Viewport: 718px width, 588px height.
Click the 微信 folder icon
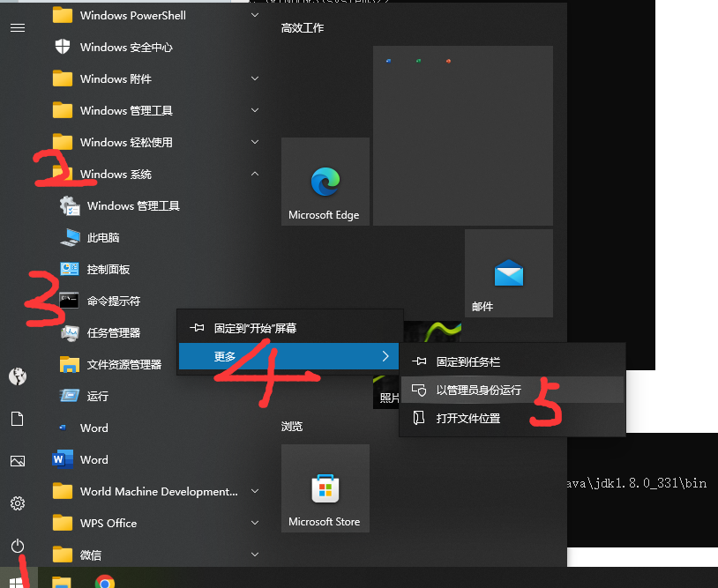(63, 555)
